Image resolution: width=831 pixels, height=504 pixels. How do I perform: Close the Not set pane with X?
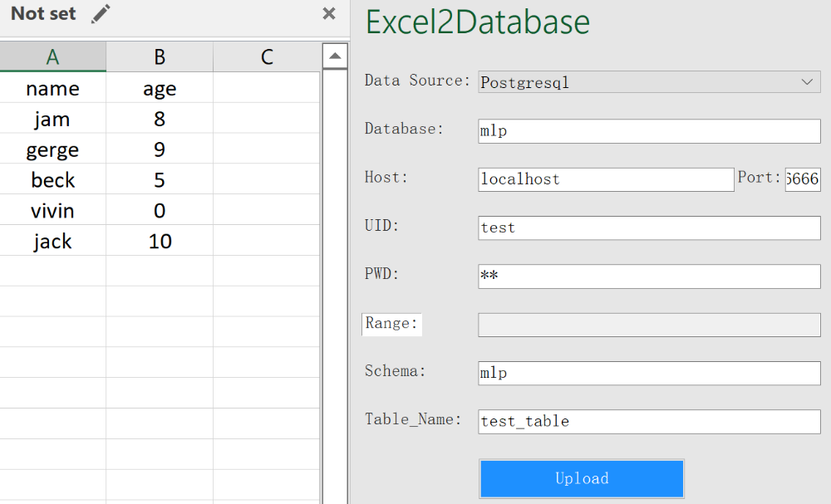(x=329, y=13)
